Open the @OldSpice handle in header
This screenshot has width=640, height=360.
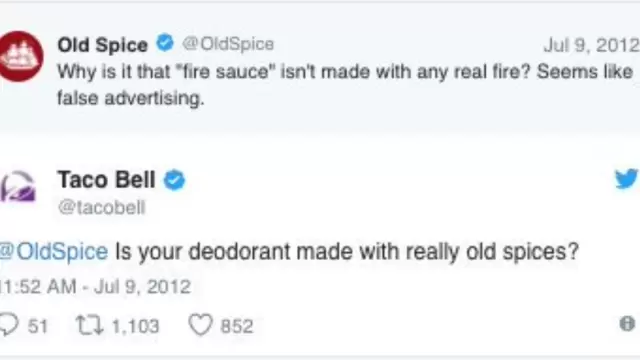tap(228, 44)
